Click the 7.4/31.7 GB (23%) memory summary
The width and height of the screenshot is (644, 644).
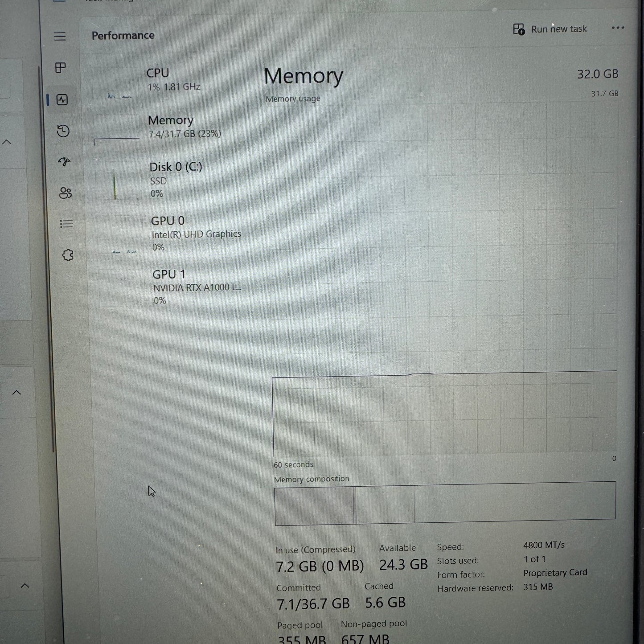pos(185,134)
